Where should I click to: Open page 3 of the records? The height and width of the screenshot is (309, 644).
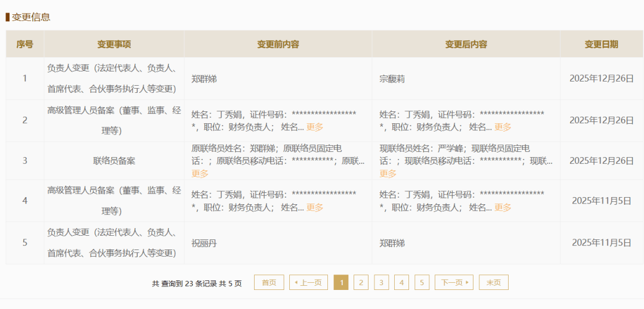click(382, 283)
